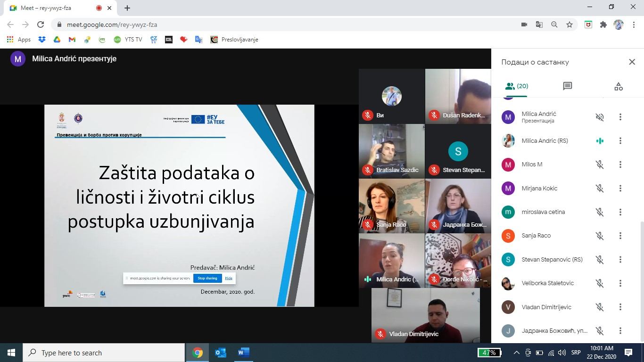
Task: Open the YTS TV bookmark
Action: pyautogui.click(x=128, y=40)
